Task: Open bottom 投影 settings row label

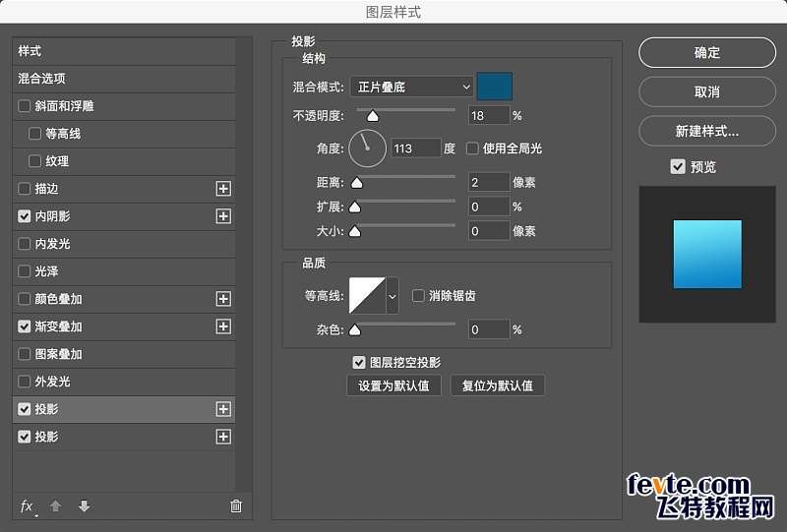Action: tap(46, 437)
